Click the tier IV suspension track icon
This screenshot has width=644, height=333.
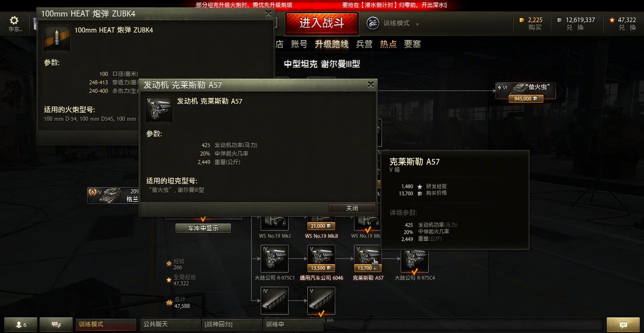coord(274,300)
